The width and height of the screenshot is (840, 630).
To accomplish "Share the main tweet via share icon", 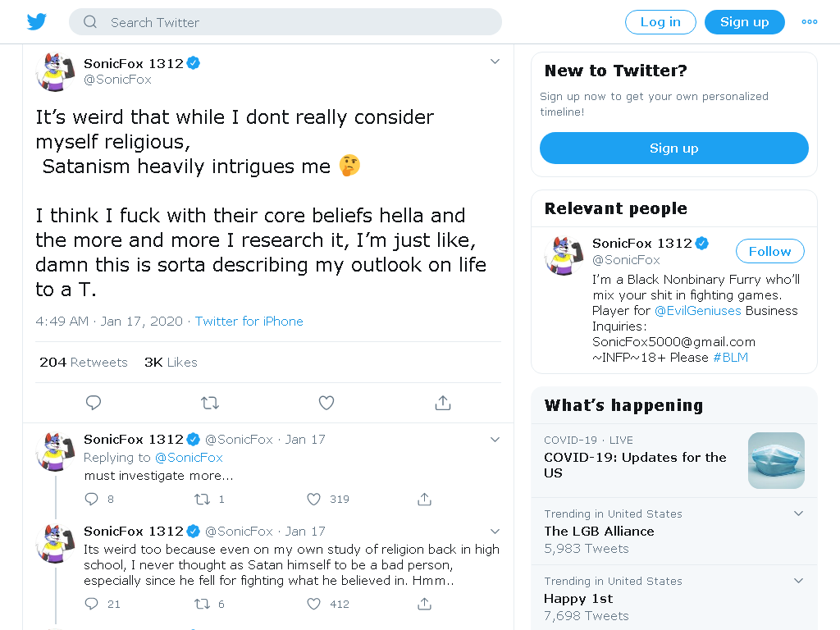I will [x=443, y=402].
